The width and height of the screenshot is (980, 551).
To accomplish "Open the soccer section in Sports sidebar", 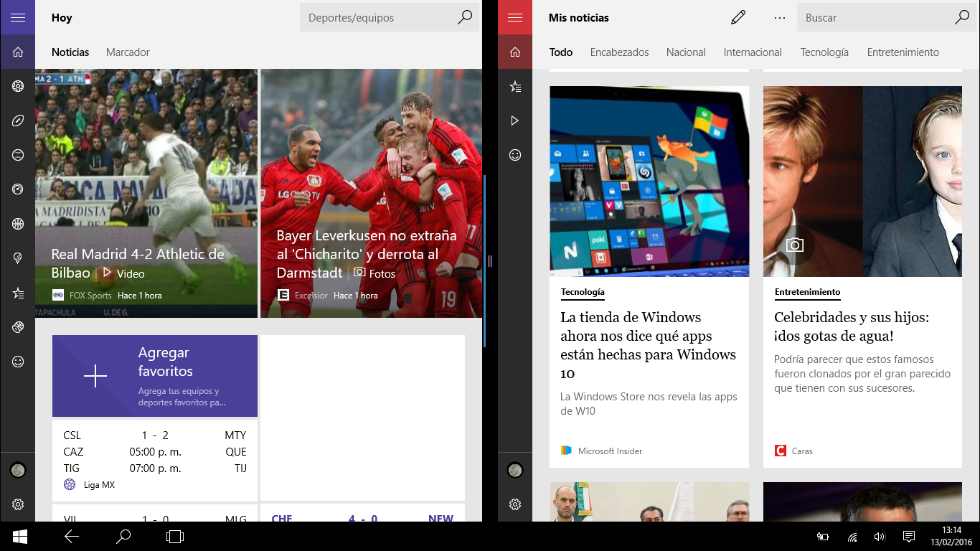I will (x=18, y=86).
